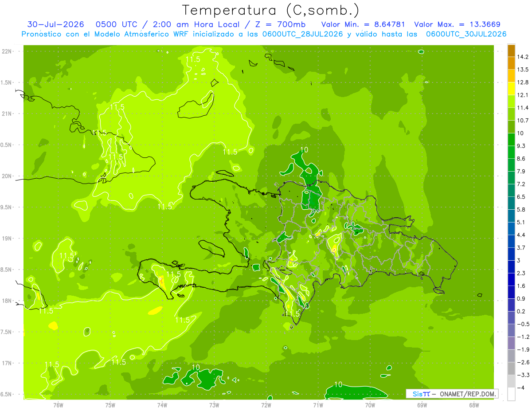Click the '0600UTC_30JUL2026' valid-until time
The image size is (532, 411).
tap(466, 34)
